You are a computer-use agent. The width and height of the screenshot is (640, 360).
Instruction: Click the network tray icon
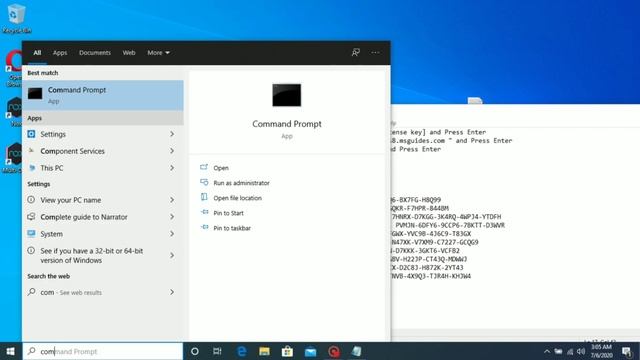[x=570, y=351]
